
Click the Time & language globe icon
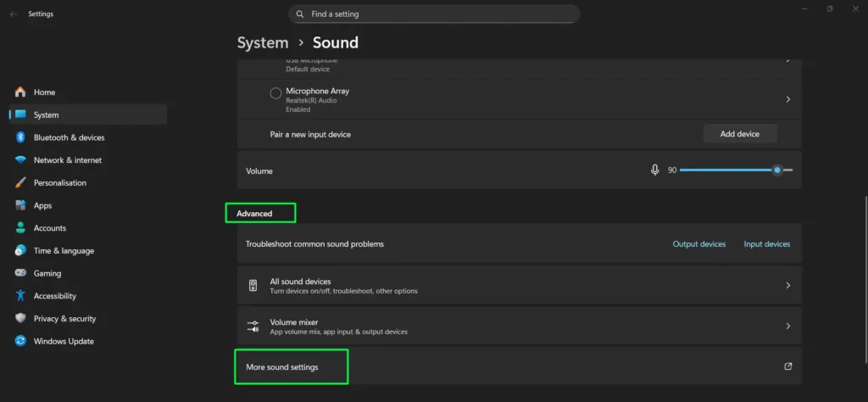coord(20,250)
